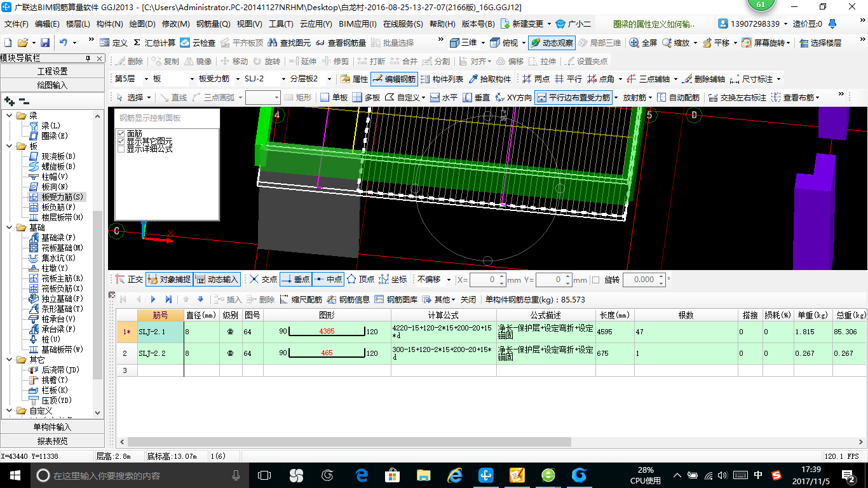Open the 钢筋量(Q) menu
This screenshot has width=868, height=488.
[x=213, y=24]
